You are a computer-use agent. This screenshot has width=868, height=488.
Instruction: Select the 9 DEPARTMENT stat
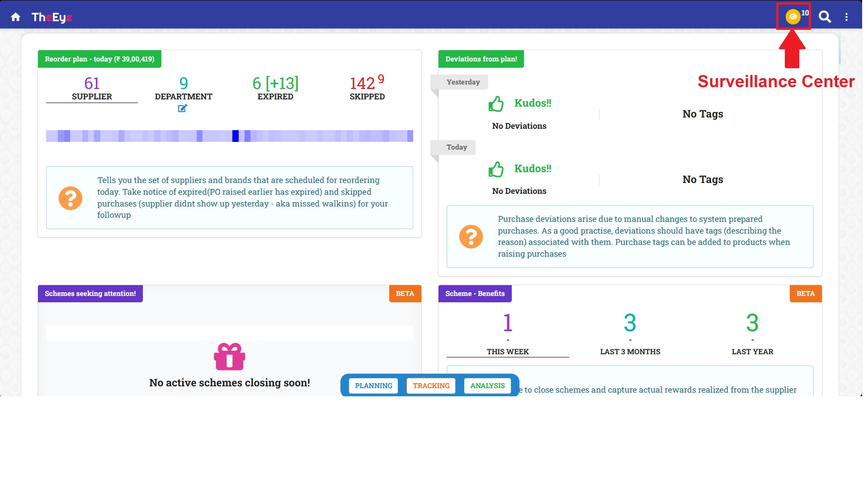click(184, 88)
